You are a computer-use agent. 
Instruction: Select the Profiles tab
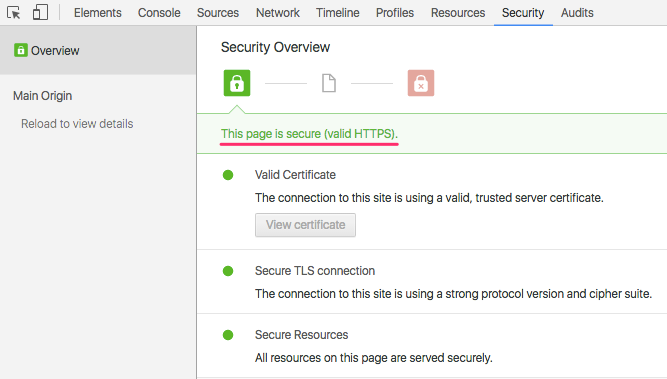click(395, 13)
